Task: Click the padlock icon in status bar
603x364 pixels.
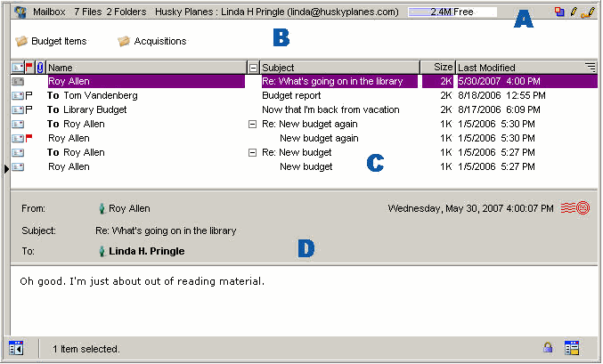Action: (x=548, y=348)
